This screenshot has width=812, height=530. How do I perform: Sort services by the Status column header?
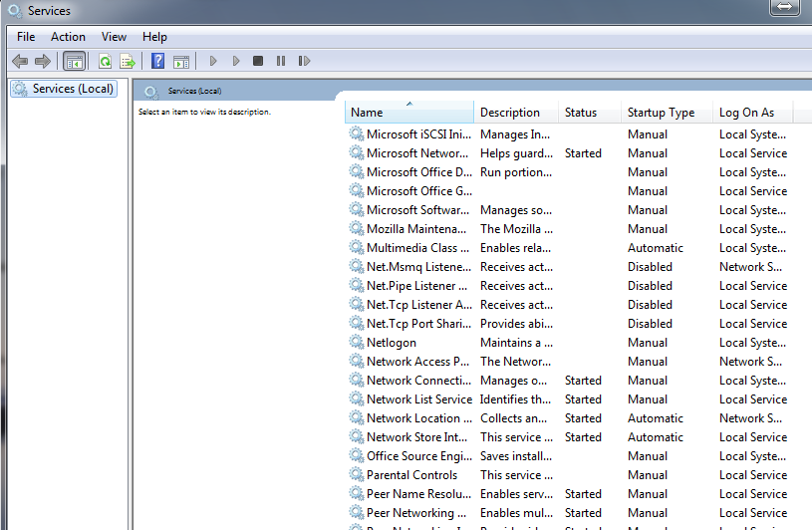pos(581,113)
